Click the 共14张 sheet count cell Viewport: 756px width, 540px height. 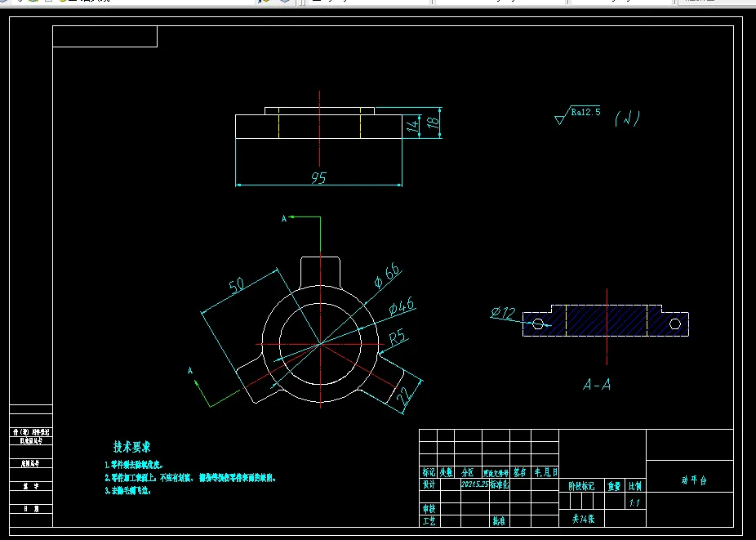(583, 520)
